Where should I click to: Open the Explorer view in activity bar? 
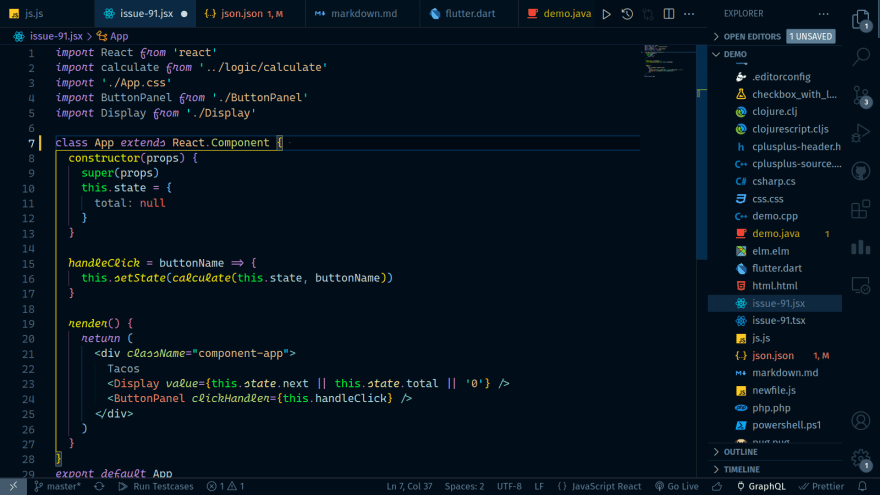[861, 20]
